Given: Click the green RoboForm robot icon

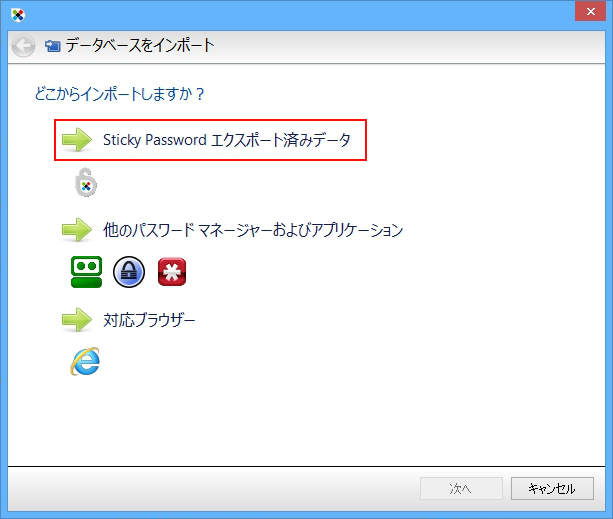Looking at the screenshot, I should (86, 272).
